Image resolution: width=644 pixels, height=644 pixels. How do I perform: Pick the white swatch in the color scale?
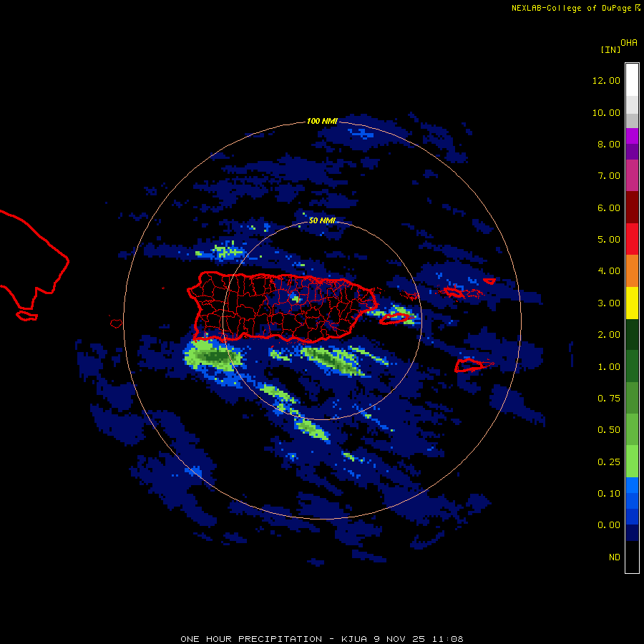(632, 80)
